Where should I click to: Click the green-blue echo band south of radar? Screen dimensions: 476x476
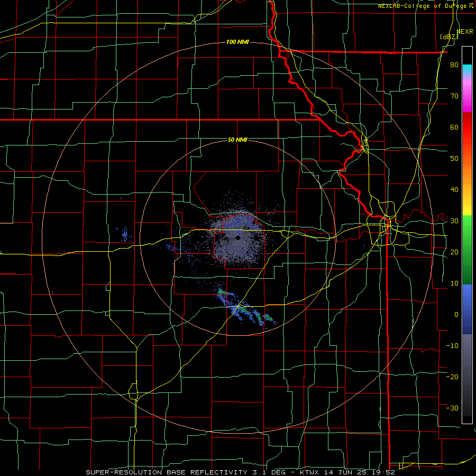(x=246, y=309)
